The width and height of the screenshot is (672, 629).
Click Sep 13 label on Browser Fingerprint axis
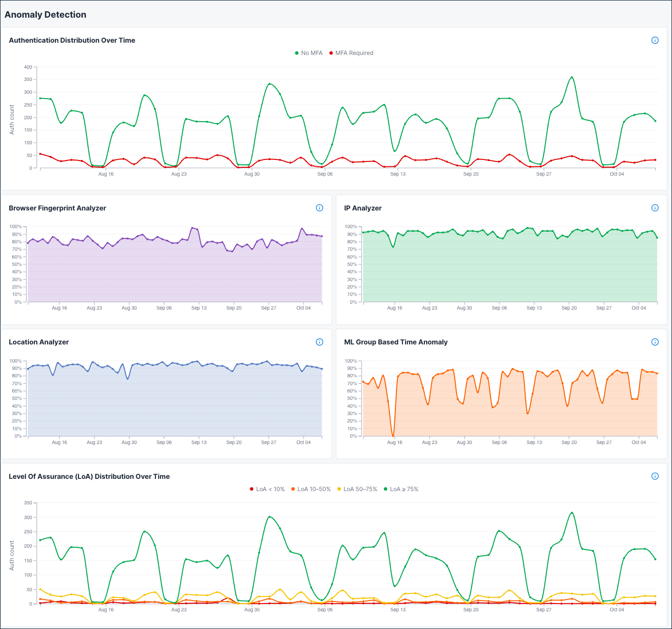pos(199,308)
